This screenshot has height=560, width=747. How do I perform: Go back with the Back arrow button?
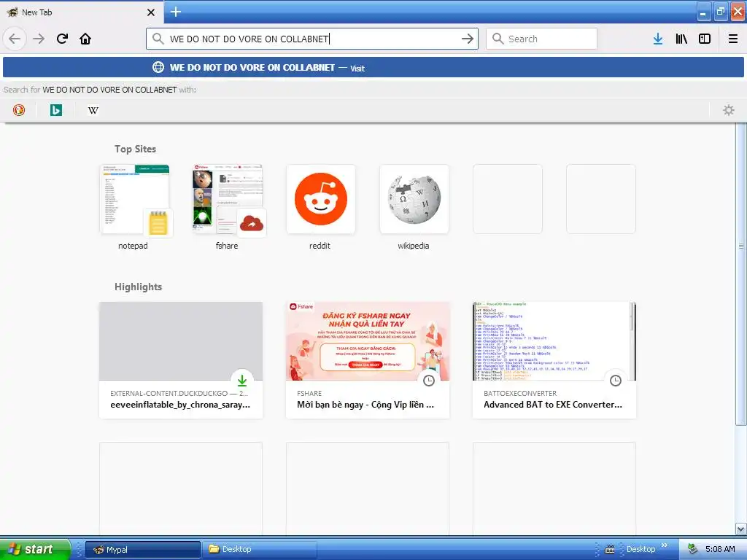(15, 39)
